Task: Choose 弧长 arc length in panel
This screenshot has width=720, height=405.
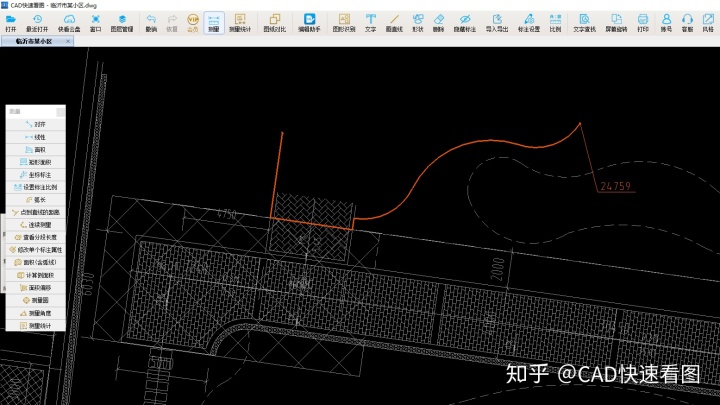Action: click(x=36, y=200)
